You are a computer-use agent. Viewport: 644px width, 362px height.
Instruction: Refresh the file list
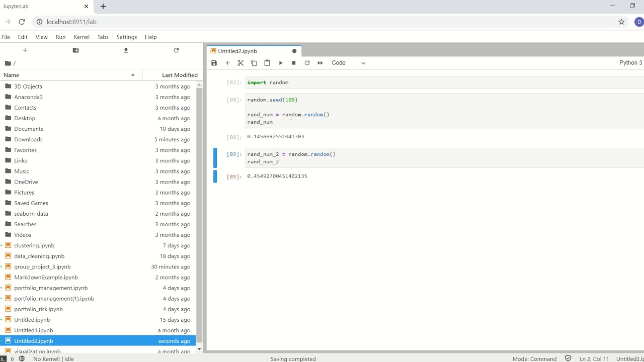pos(176,50)
